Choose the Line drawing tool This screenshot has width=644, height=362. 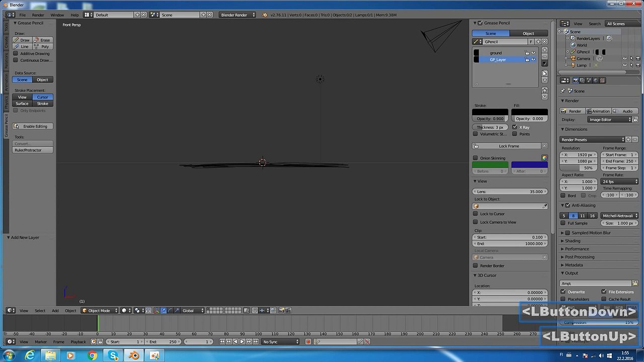(22, 46)
